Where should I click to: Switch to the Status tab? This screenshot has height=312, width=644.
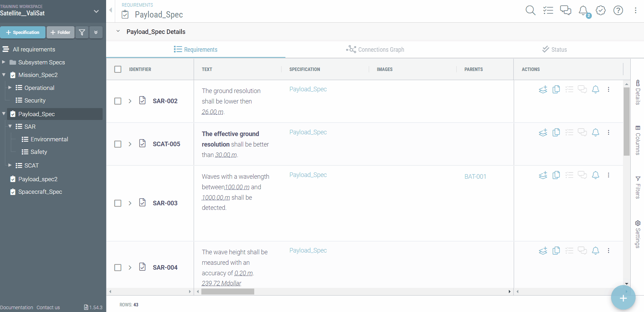tap(554, 50)
